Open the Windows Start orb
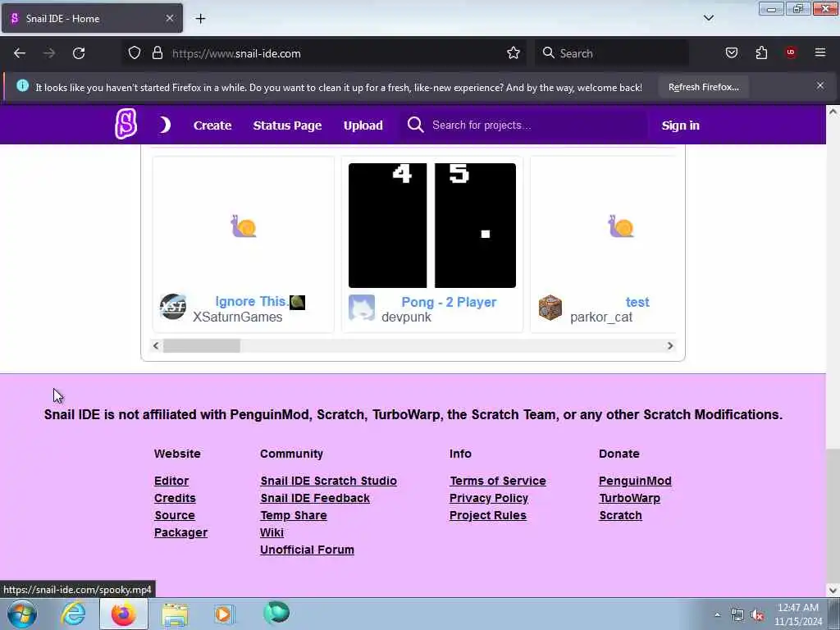 click(22, 614)
